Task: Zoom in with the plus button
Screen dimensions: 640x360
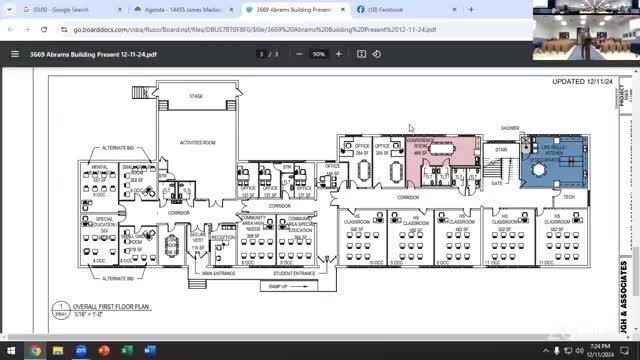Action: pyautogui.click(x=338, y=54)
